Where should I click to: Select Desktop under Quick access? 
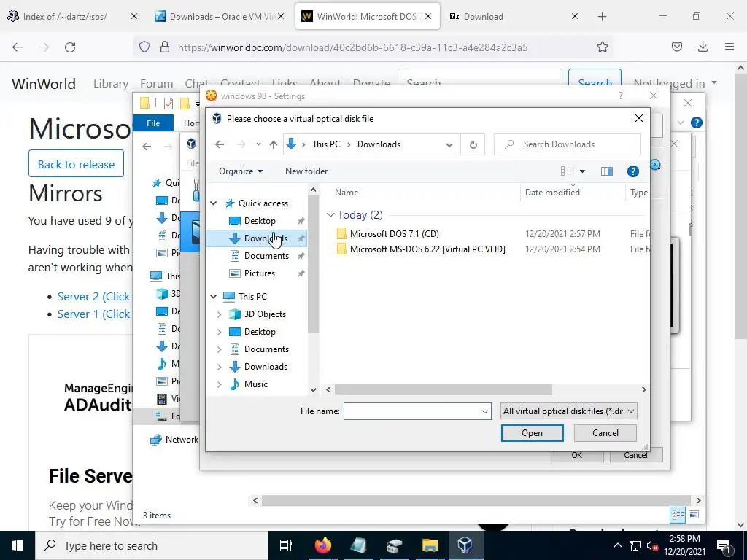pos(260,221)
